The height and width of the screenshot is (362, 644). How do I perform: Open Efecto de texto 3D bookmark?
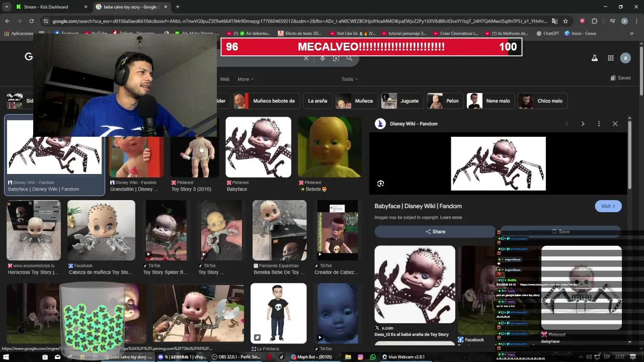point(299,33)
